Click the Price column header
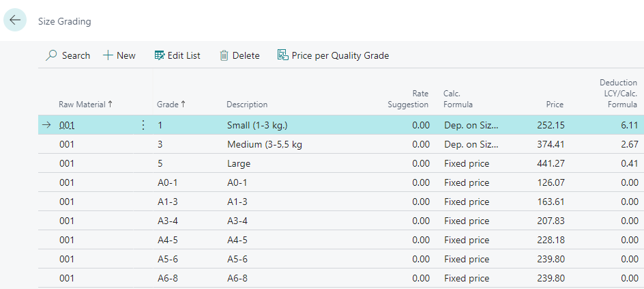This screenshot has height=289, width=644. pos(555,105)
